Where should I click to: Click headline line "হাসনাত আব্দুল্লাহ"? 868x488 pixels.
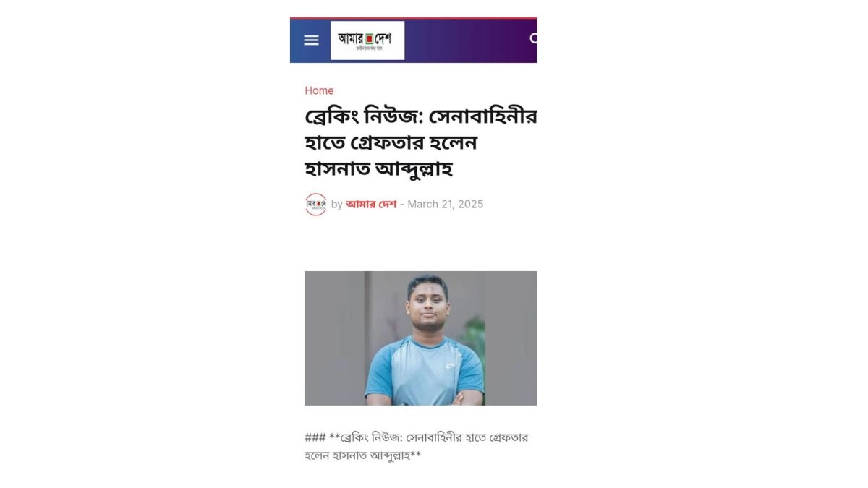pos(379,170)
